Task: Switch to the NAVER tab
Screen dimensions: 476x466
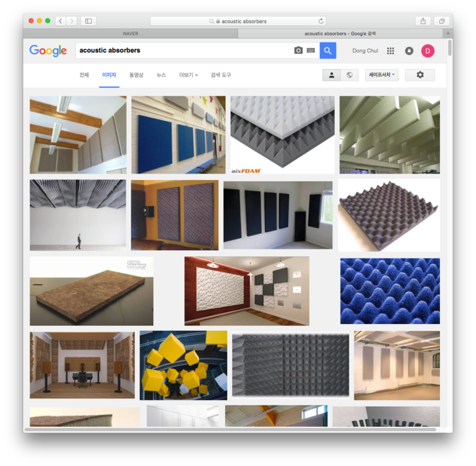Action: (x=131, y=33)
